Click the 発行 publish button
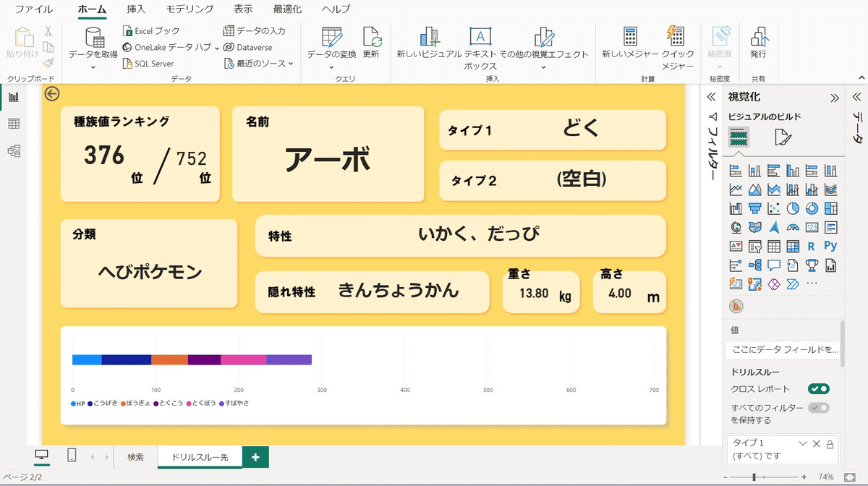The width and height of the screenshot is (868, 486). (x=758, y=42)
